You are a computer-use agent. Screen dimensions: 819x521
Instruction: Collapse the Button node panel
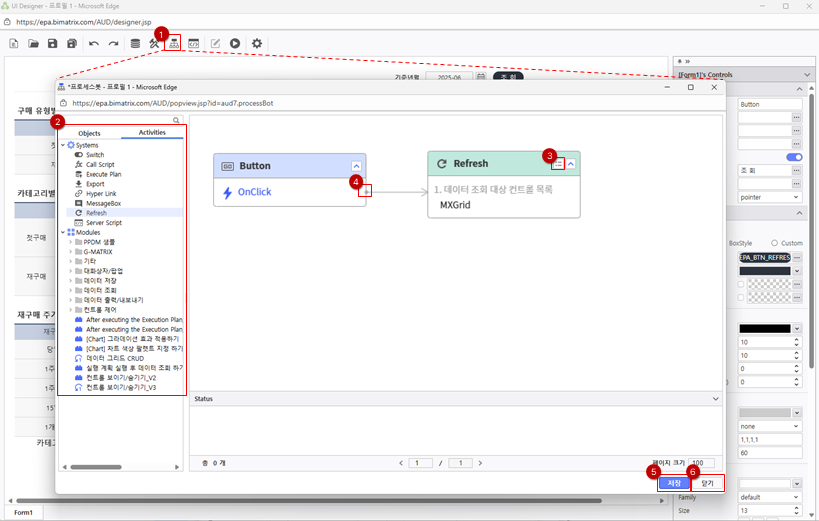pyautogui.click(x=356, y=166)
